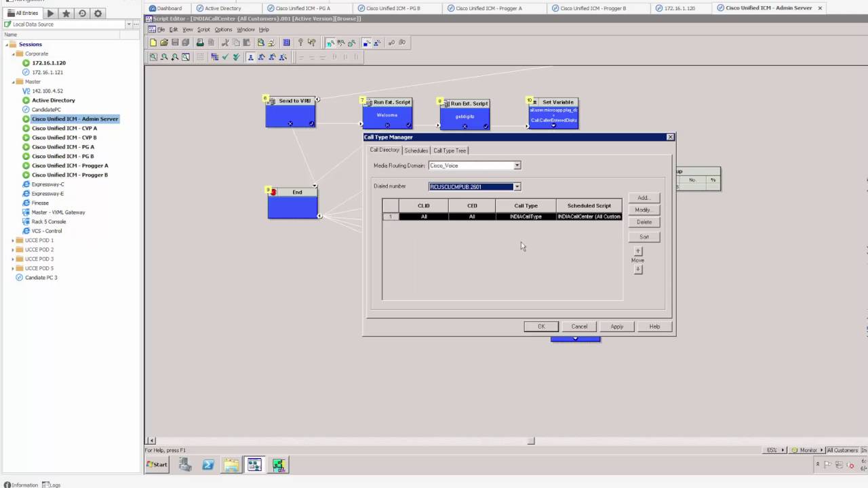Open the Options menu
Viewport: 868px width, 488px height.
point(223,30)
